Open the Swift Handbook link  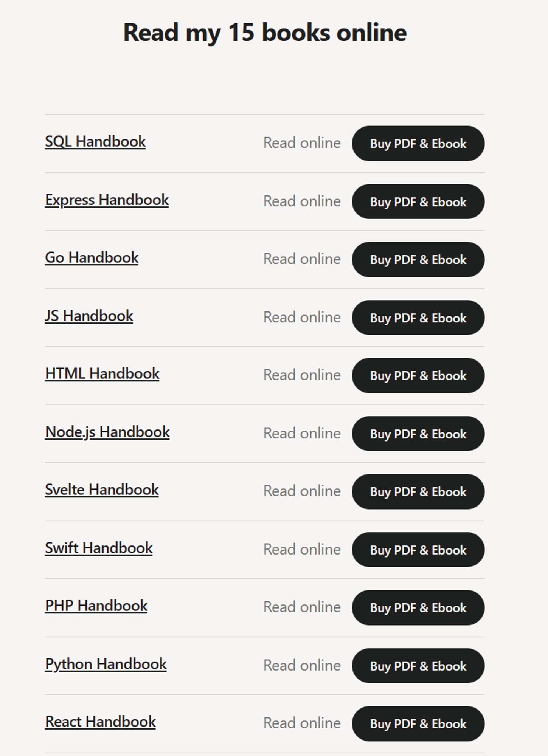pyautogui.click(x=99, y=548)
